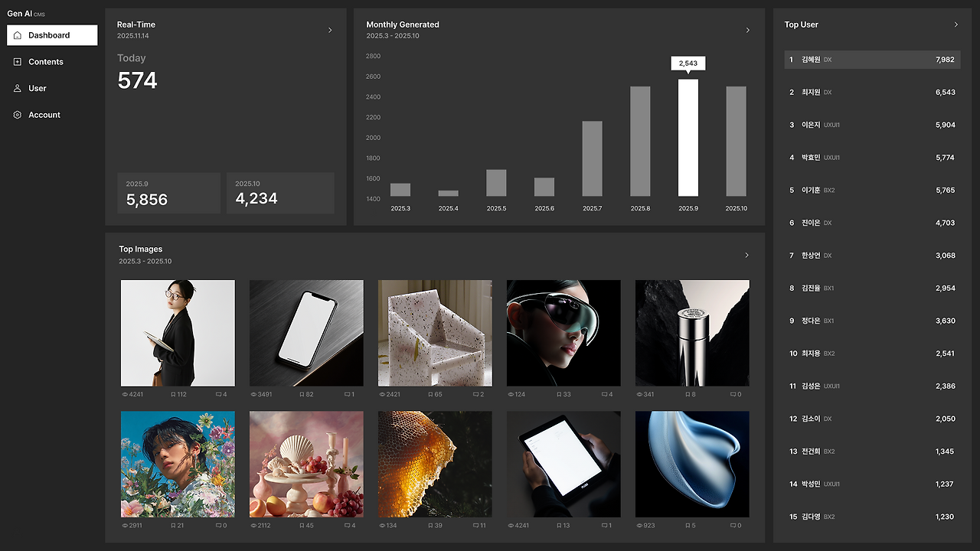Click the bookmark icon showing 33 saves
This screenshot has width=980, height=551.
[559, 395]
